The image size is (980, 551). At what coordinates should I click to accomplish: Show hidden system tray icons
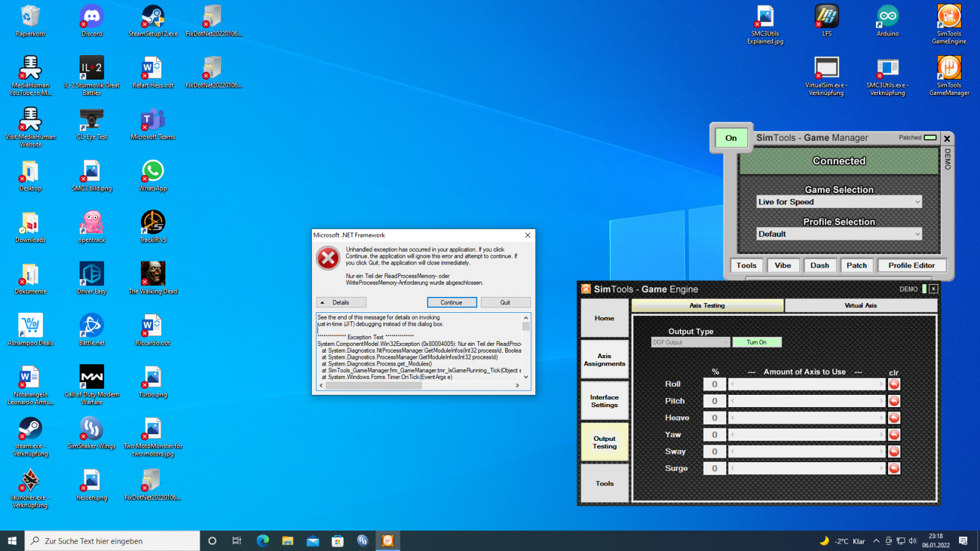point(876,541)
